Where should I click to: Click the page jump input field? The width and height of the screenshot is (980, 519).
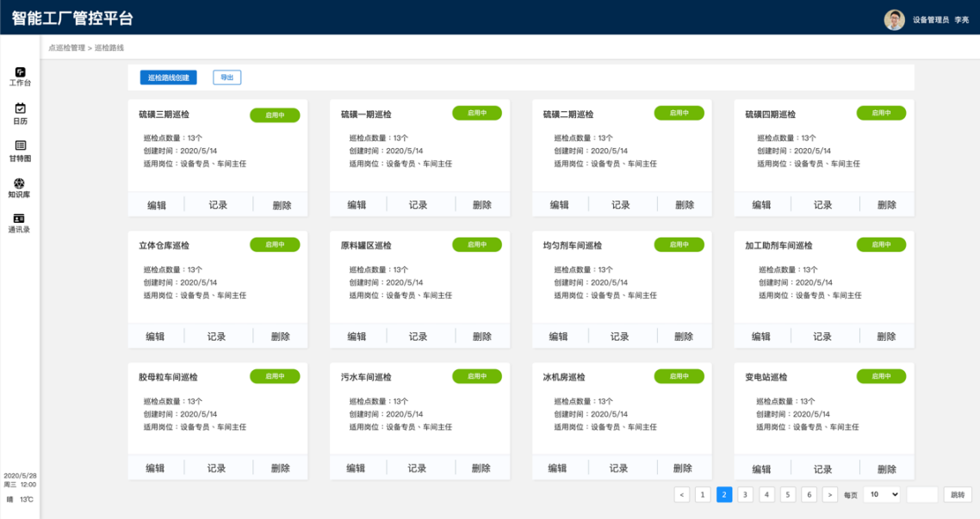coord(921,494)
